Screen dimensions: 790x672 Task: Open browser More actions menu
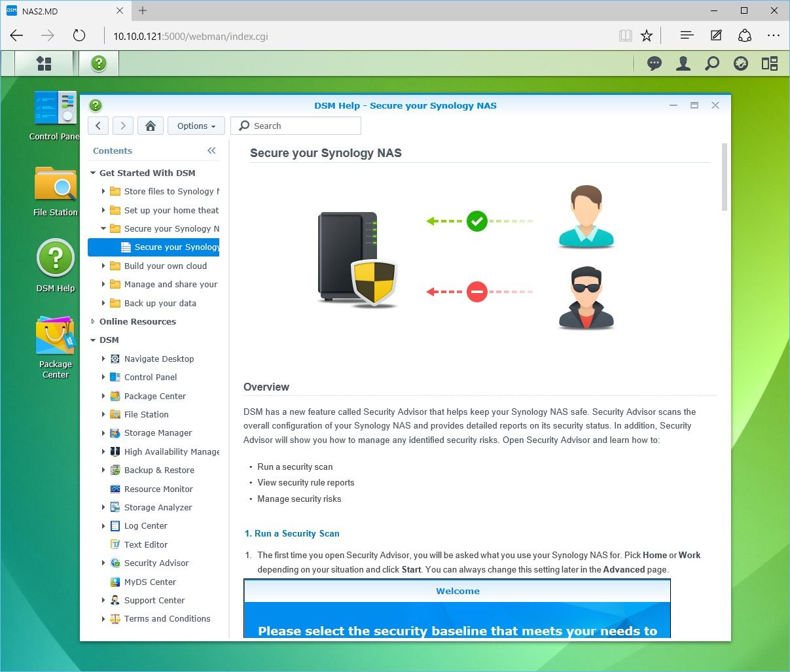click(774, 36)
